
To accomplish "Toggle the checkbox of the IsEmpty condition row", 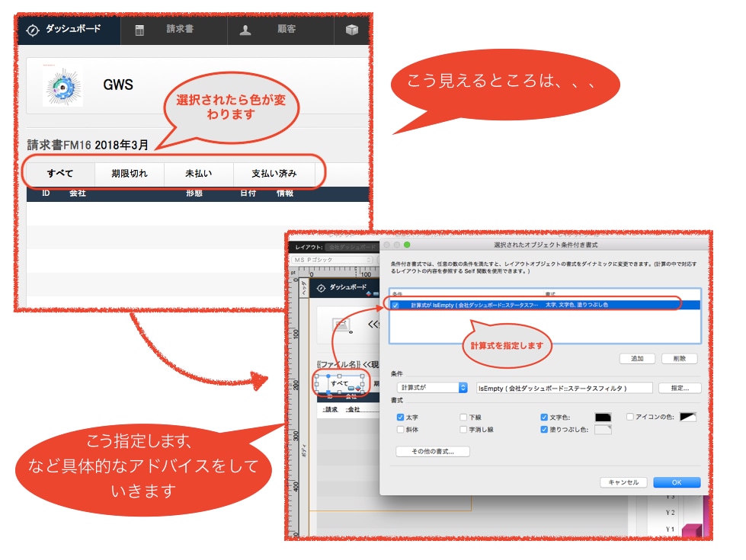I will coord(395,305).
